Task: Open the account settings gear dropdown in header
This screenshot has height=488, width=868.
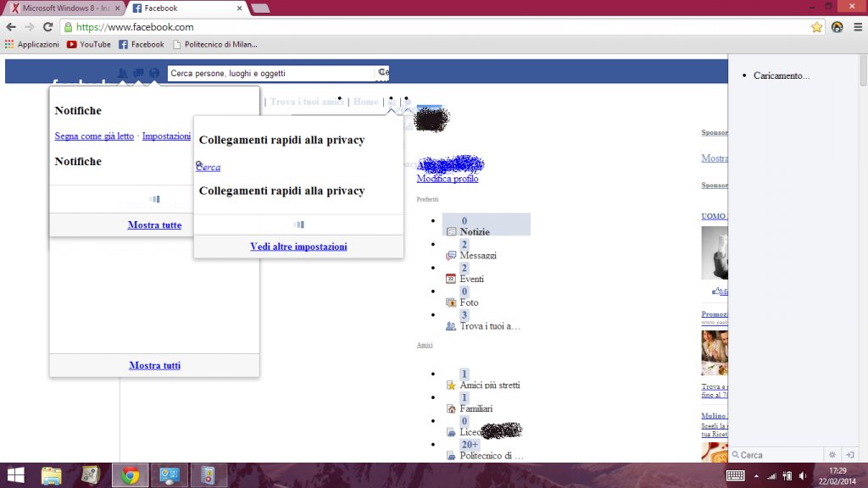Action: 407,102
